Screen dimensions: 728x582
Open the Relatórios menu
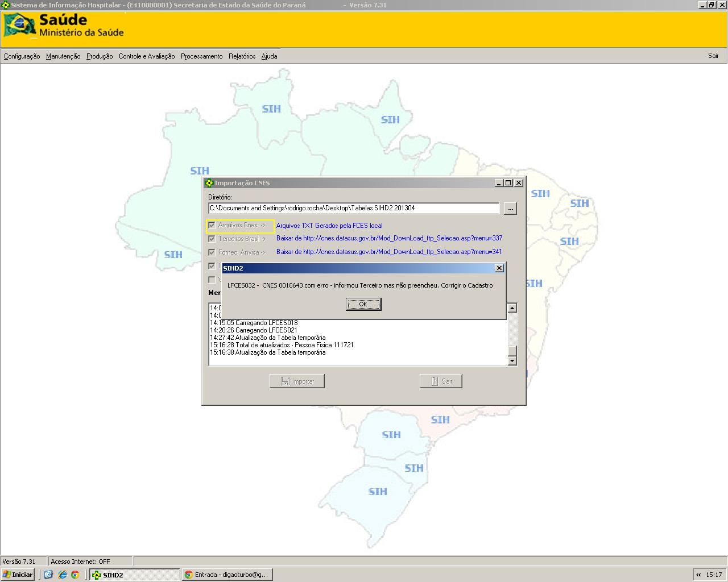(x=242, y=56)
